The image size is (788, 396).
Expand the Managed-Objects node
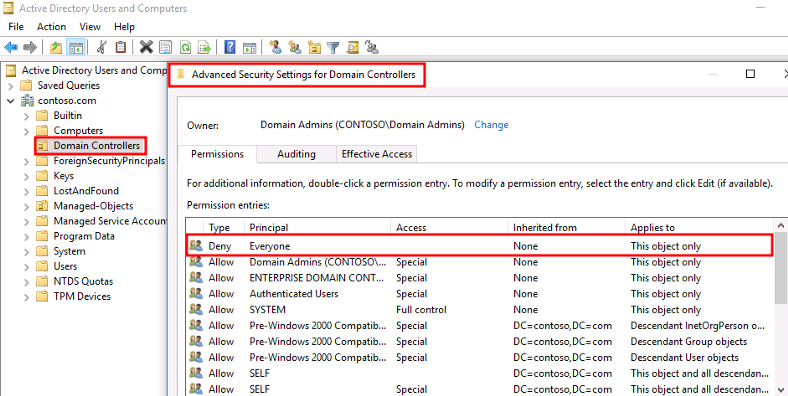tap(27, 207)
